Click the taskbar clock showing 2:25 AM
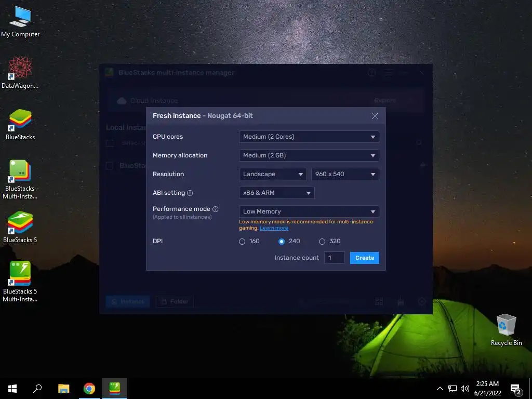Image resolution: width=532 pixels, height=399 pixels. (x=487, y=389)
